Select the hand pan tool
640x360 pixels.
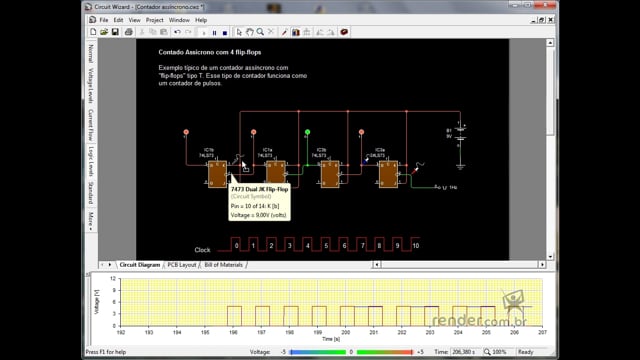tap(249, 32)
